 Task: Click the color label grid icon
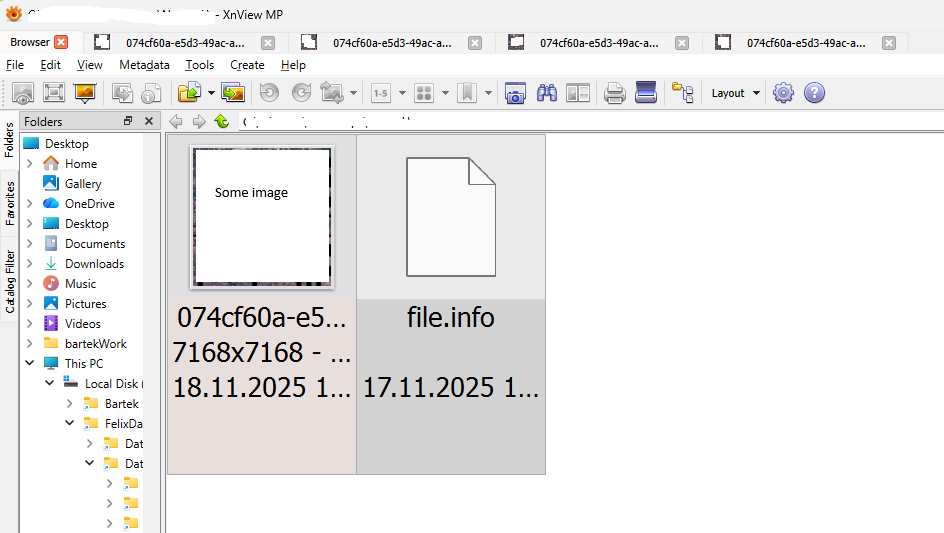[x=424, y=93]
